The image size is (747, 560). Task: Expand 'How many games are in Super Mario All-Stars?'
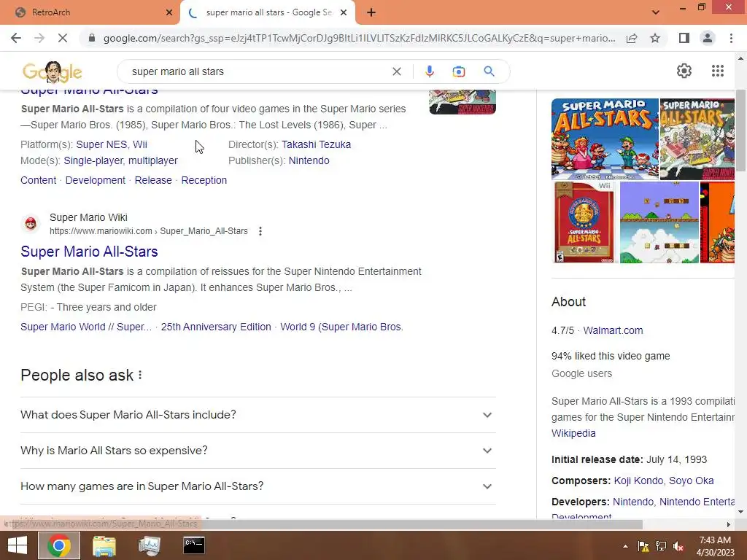coord(258,486)
